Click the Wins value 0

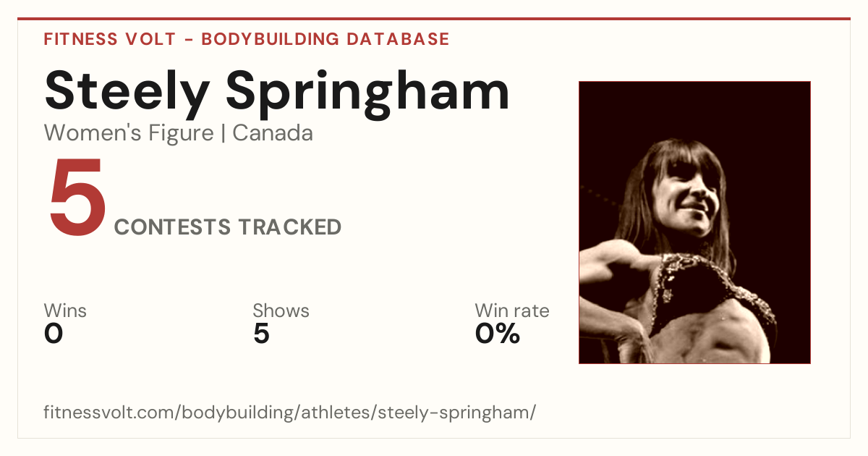[54, 334]
